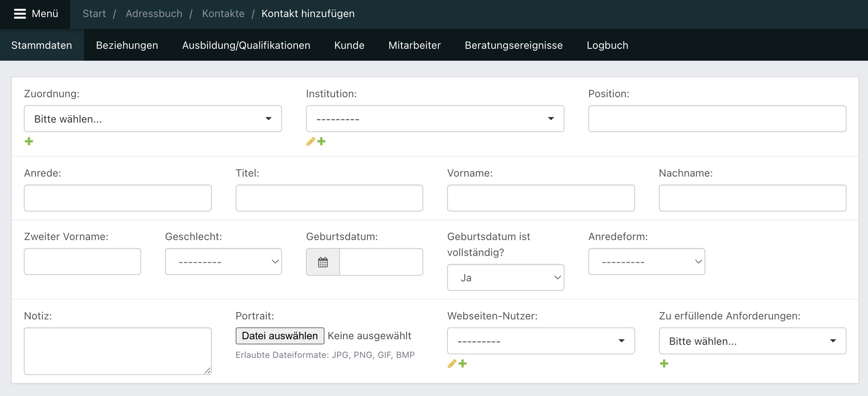Open the Kunde tab
This screenshot has height=396, width=868.
(x=349, y=45)
